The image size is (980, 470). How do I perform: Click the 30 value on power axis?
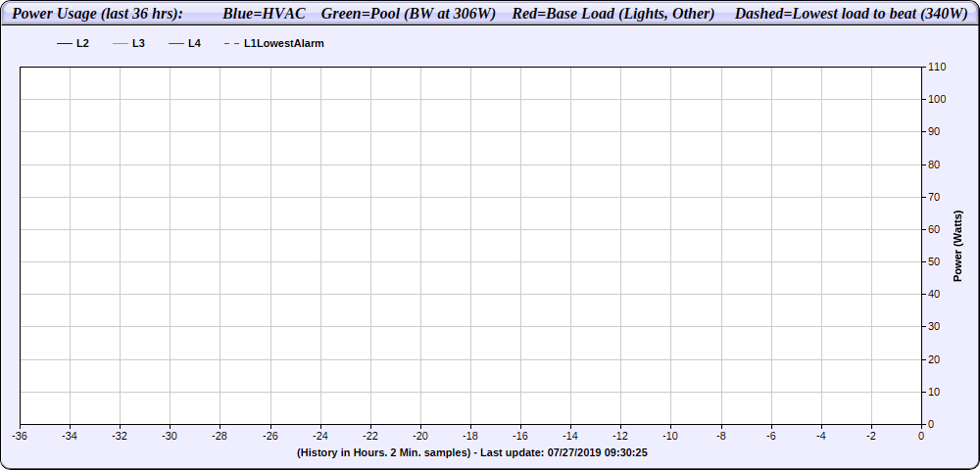pyautogui.click(x=934, y=327)
